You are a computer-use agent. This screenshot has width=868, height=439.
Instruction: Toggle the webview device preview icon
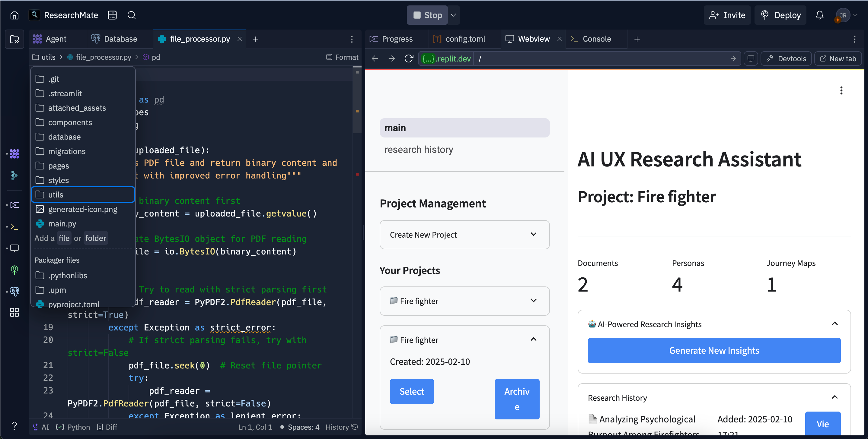point(751,58)
